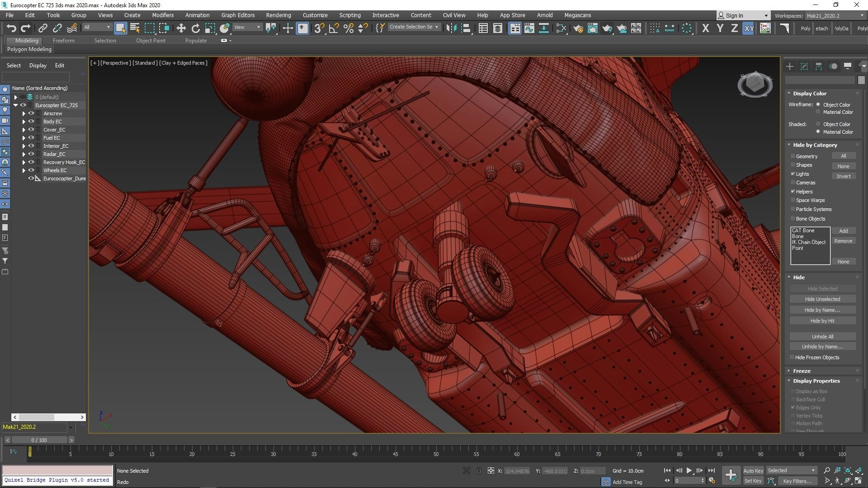The height and width of the screenshot is (488, 868).
Task: Switch to the Freeform ribbon tab
Action: [63, 40]
